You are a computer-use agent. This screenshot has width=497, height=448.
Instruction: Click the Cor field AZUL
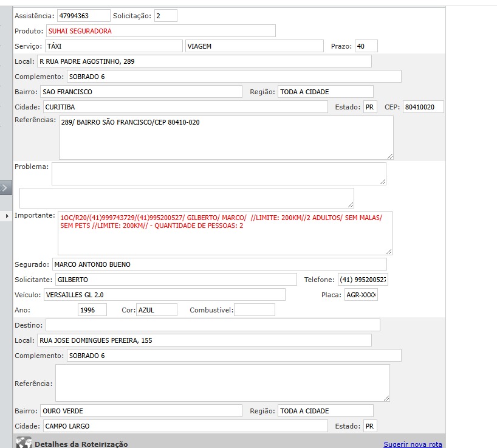pos(157,310)
